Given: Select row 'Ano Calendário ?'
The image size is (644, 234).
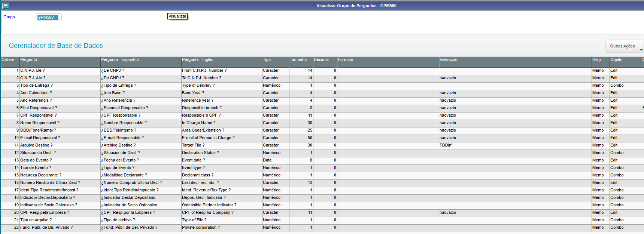Looking at the screenshot, I should pyautogui.click(x=322, y=93).
